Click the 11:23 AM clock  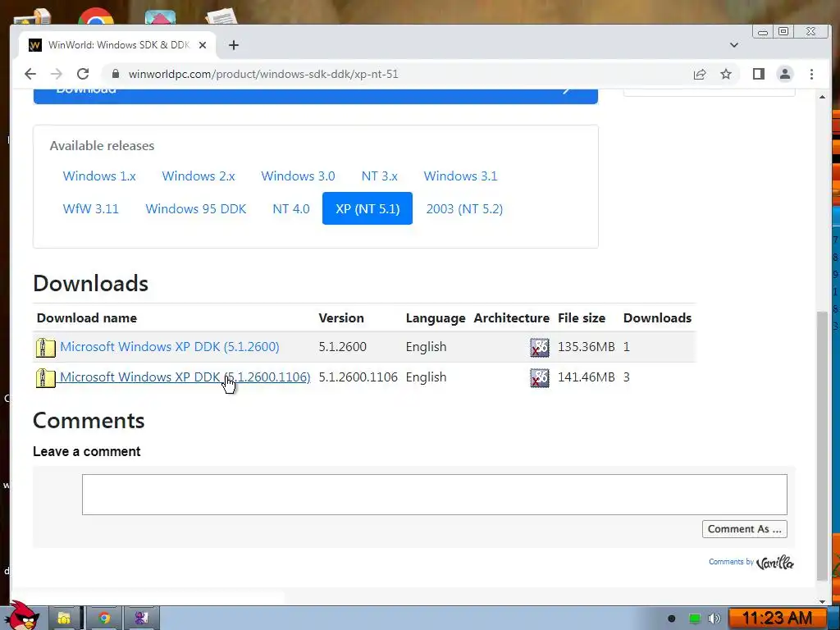[x=777, y=619]
